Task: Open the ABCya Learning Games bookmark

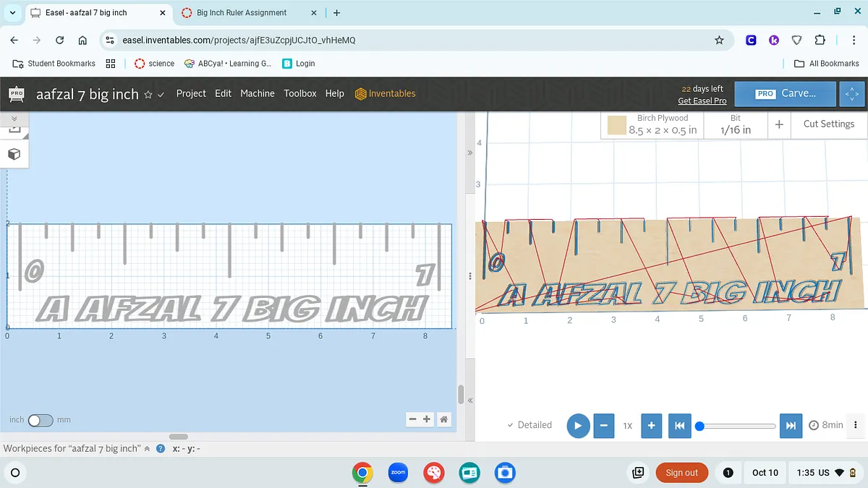Action: coord(228,64)
